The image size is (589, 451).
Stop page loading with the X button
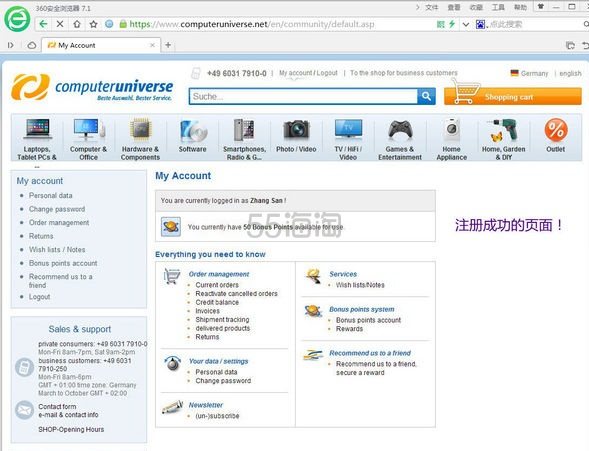click(x=60, y=24)
